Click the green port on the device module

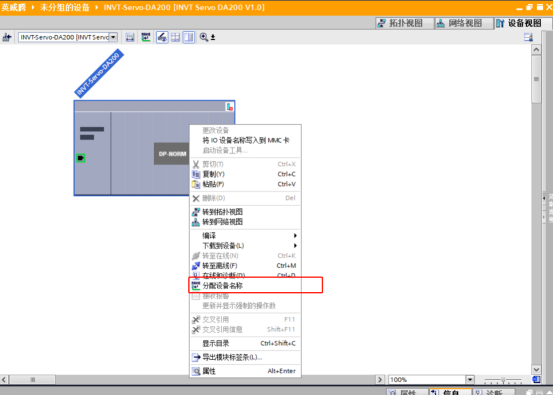[81, 158]
